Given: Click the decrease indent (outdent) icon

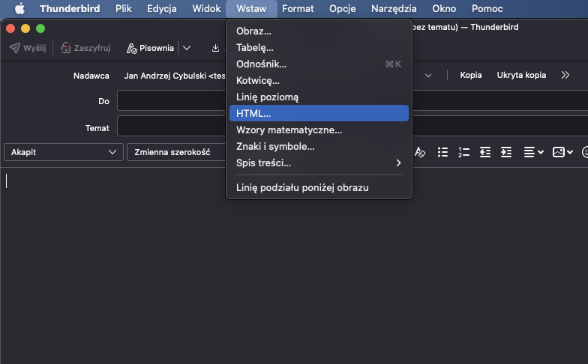Looking at the screenshot, I should pos(485,152).
